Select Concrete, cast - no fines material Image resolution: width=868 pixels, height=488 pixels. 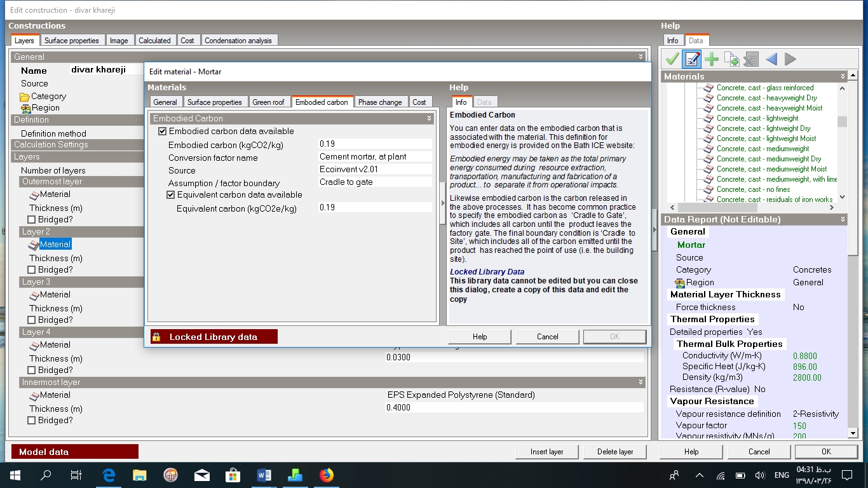point(753,189)
